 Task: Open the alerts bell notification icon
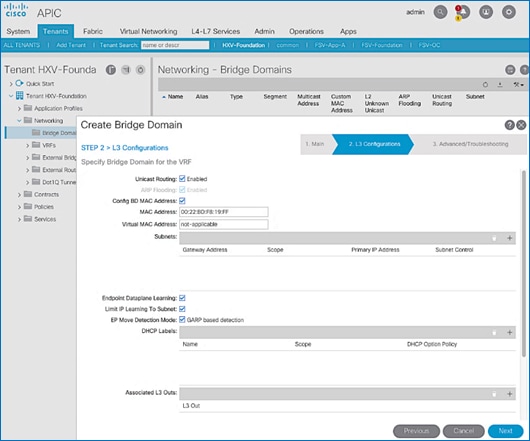(463, 13)
